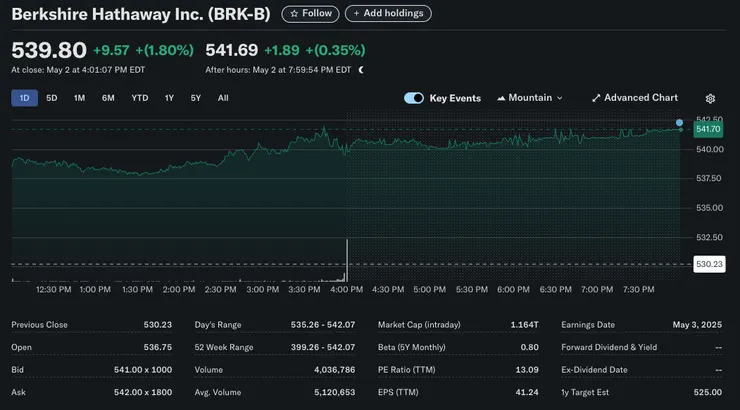The width and height of the screenshot is (740, 410).
Task: Click the Open value 536.75
Action: (158, 347)
